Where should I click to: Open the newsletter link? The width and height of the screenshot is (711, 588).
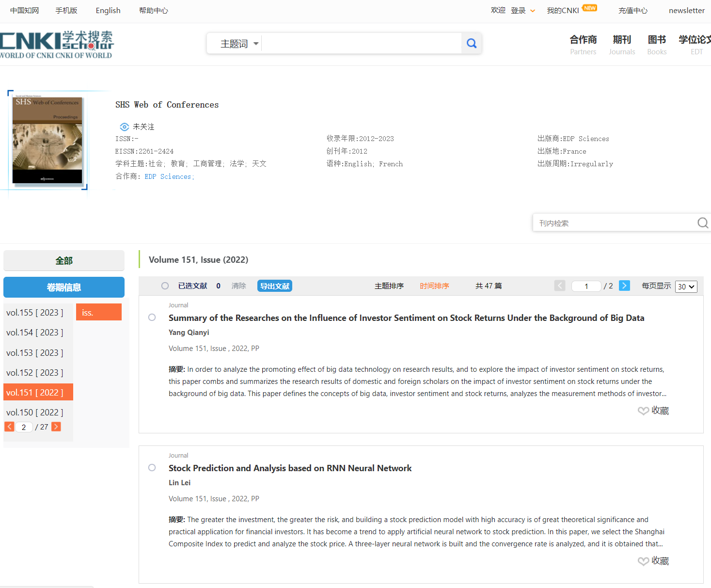click(687, 11)
